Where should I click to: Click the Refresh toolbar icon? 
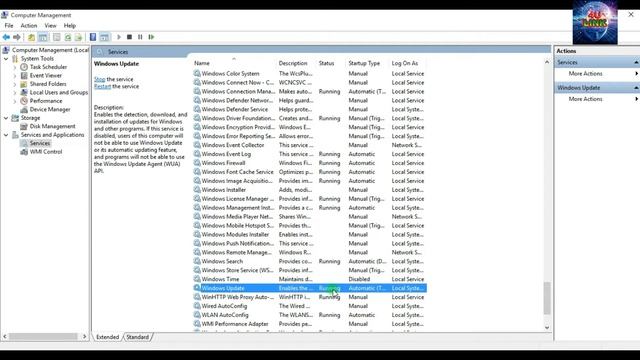pyautogui.click(x=68, y=37)
